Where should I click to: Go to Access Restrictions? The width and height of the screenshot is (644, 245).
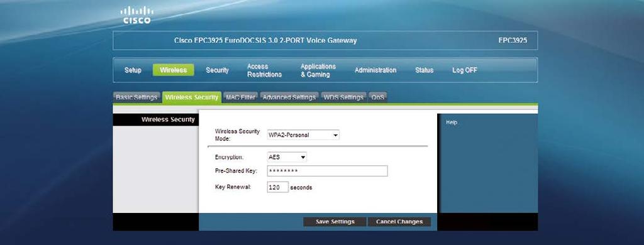[265, 70]
